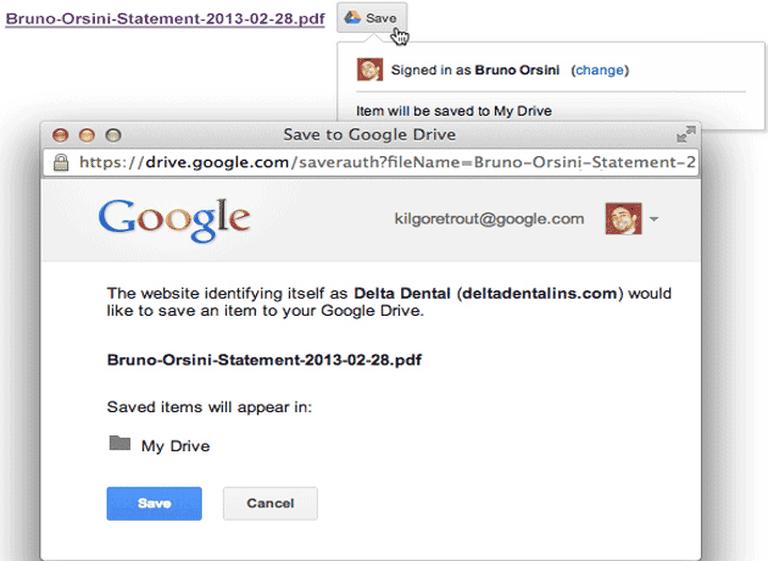Viewport: 768px width, 561px height.
Task: Click the gray zoom button in the title bar
Action: click(x=114, y=135)
